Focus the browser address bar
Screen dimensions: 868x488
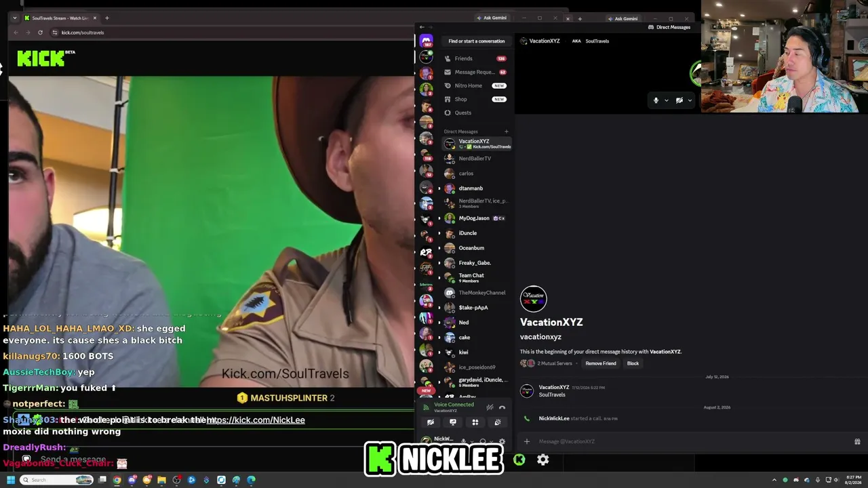(x=231, y=33)
